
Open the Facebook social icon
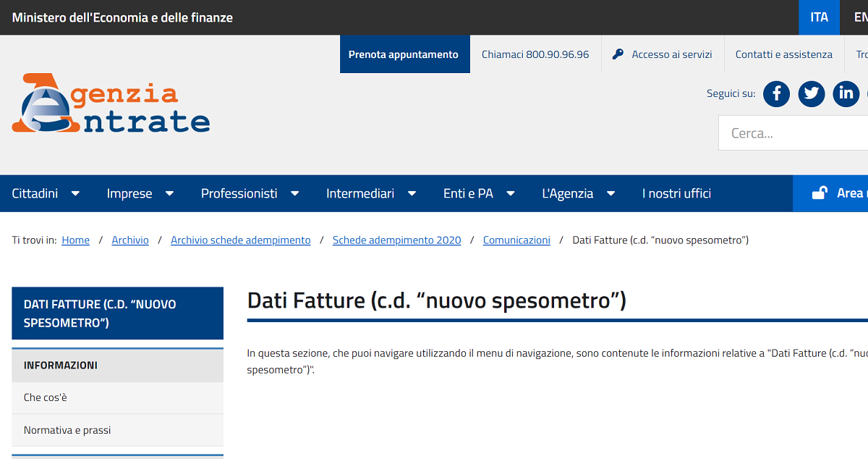[777, 93]
